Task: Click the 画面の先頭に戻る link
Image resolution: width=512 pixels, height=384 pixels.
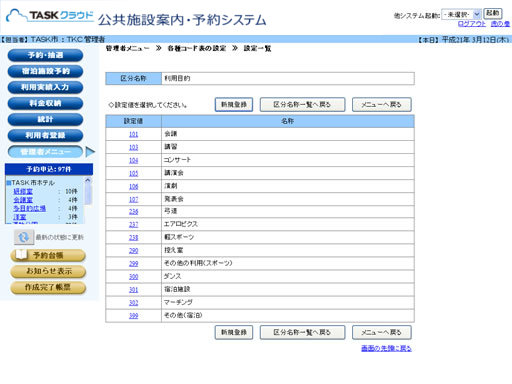Action: pyautogui.click(x=386, y=348)
